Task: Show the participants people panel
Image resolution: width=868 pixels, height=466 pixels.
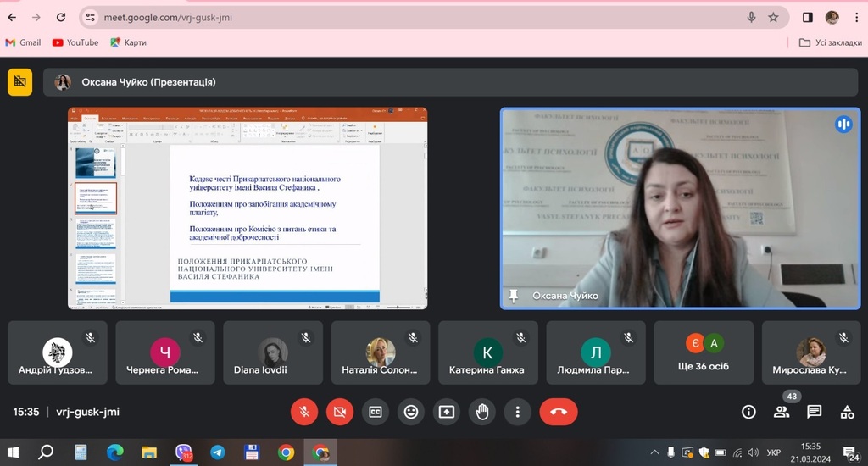Action: click(x=781, y=412)
